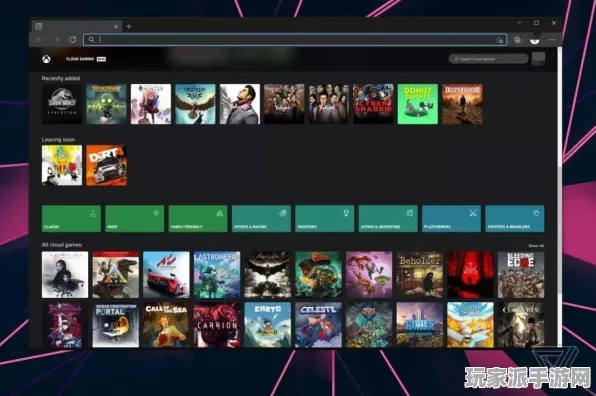Open the browser profile avatar icon
This screenshot has width=596, height=396.
click(x=535, y=40)
